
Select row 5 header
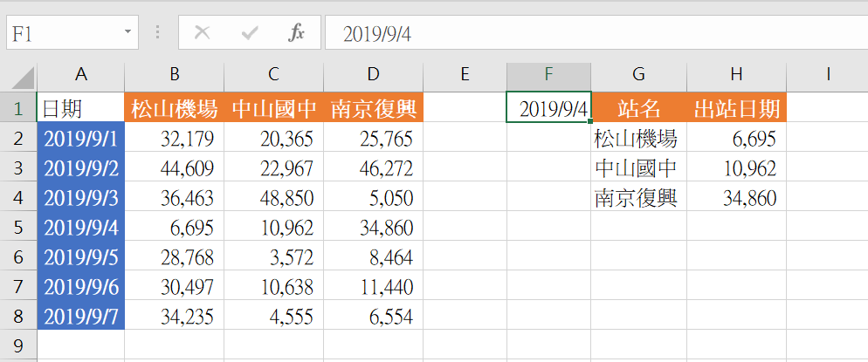[x=17, y=227]
